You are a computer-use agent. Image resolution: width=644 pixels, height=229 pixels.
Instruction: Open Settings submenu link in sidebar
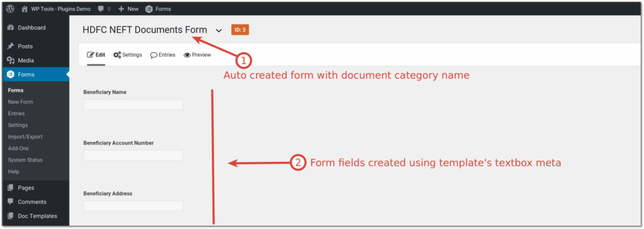click(x=18, y=125)
